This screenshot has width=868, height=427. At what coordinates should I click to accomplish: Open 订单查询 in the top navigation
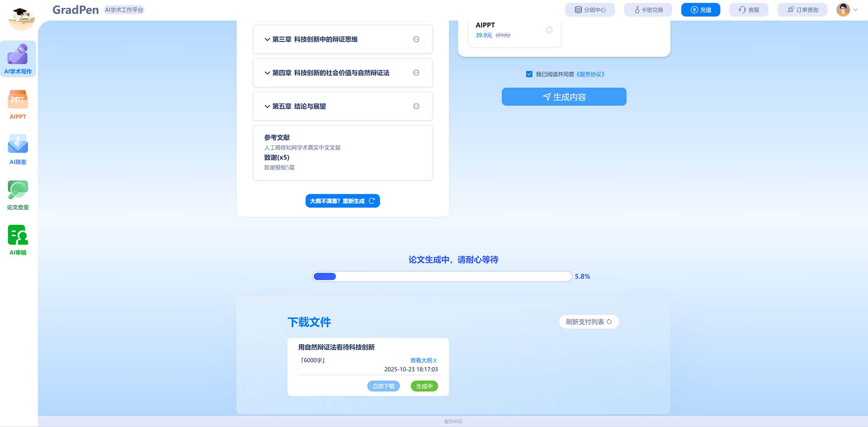tap(802, 9)
